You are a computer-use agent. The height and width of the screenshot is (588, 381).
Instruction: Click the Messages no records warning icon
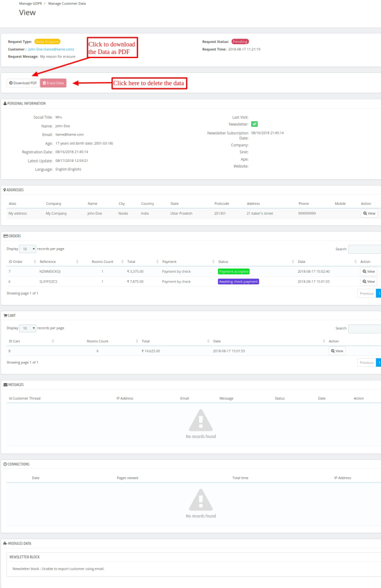point(201,420)
